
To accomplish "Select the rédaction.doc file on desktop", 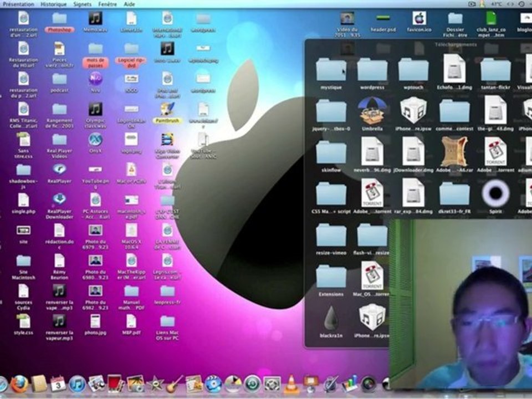I will 59,231.
